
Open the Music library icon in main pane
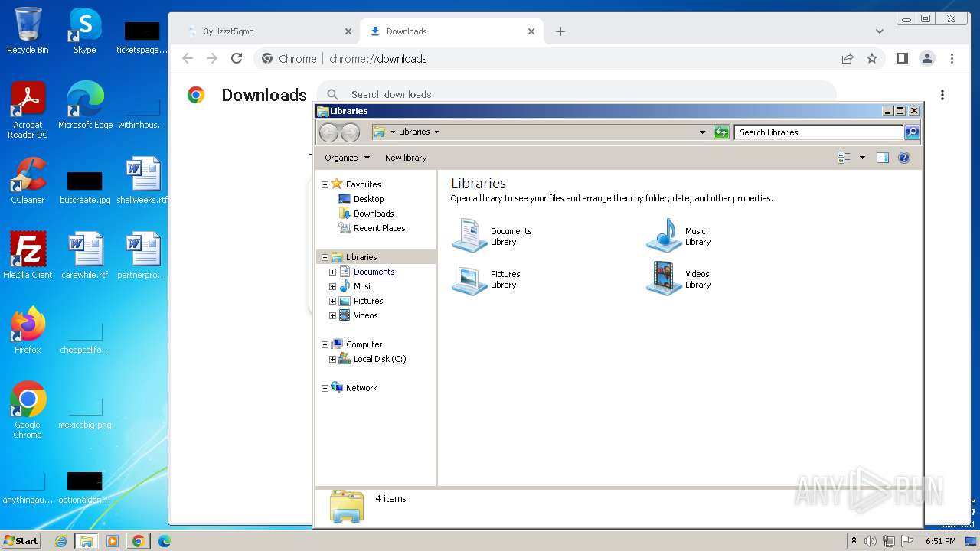pyautogui.click(x=664, y=235)
